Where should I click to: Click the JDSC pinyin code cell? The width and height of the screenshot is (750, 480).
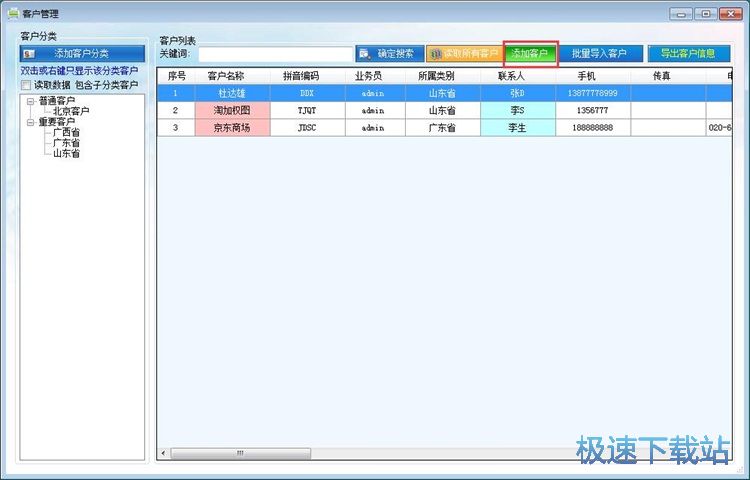(x=308, y=128)
